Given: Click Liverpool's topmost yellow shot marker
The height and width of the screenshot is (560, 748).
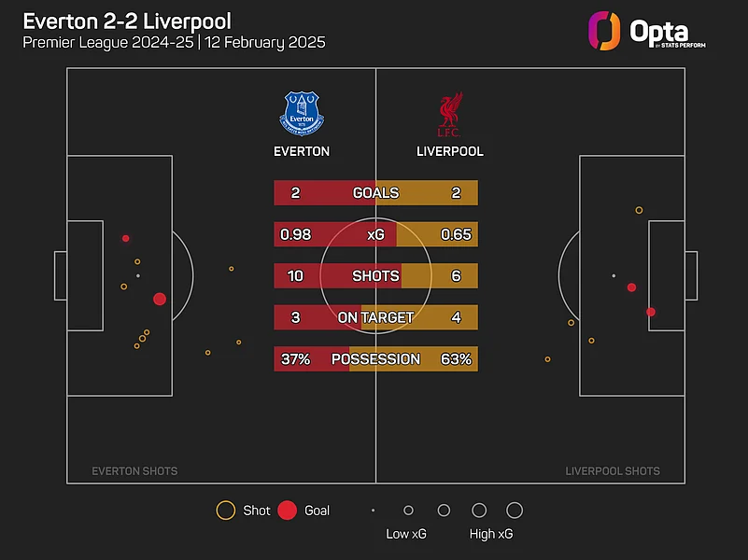Looking at the screenshot, I should click(639, 210).
